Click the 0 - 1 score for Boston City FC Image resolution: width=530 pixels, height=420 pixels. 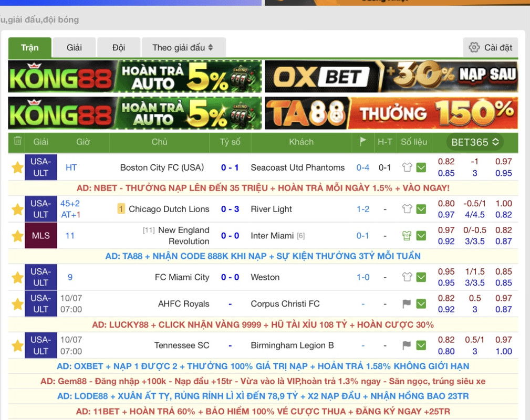(230, 167)
